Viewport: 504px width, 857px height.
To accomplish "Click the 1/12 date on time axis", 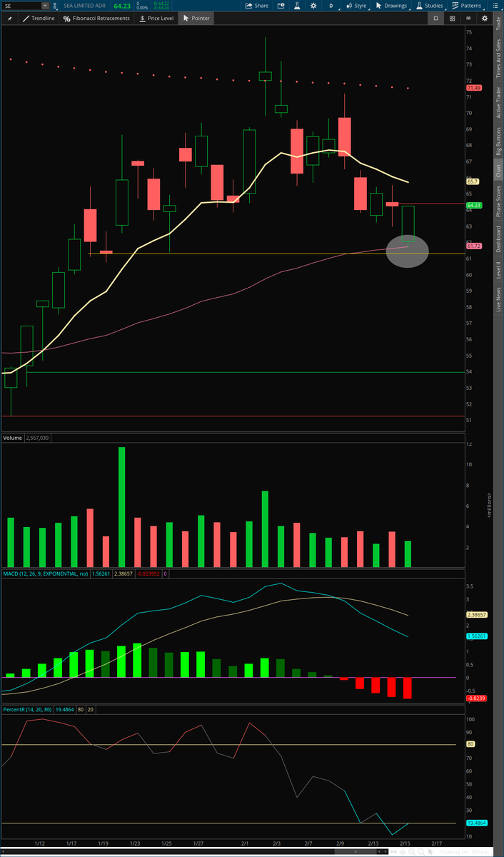I will 41,843.
